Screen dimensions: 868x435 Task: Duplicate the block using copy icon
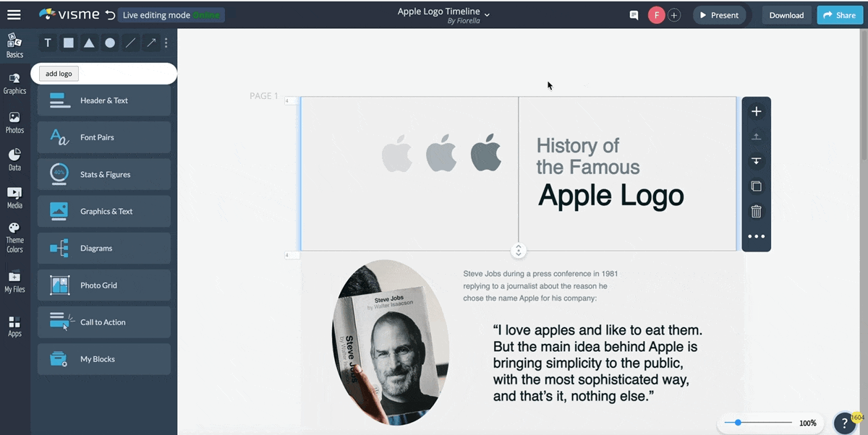[756, 186]
